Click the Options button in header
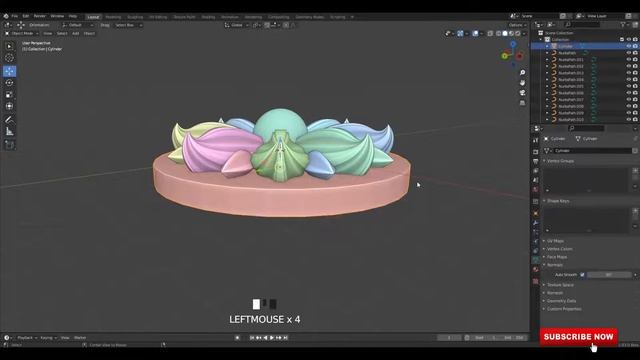The image size is (640, 360). pyautogui.click(x=517, y=25)
